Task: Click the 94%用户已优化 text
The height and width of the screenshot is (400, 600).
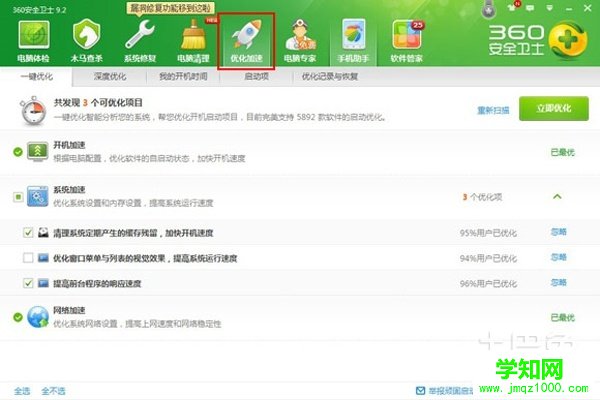Action: (488, 258)
